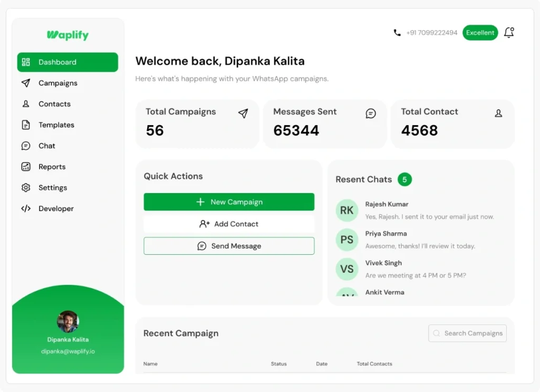540x392 pixels.
Task: Click the Name column header
Action: point(150,364)
